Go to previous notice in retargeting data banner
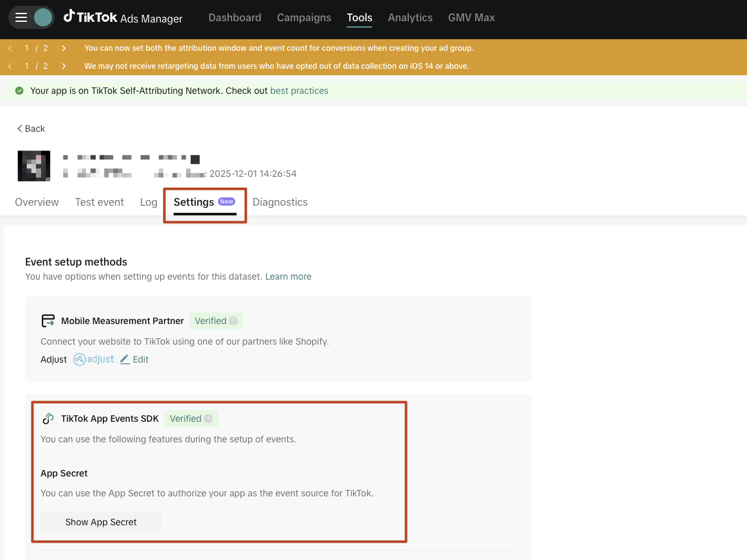747x560 pixels. click(10, 66)
